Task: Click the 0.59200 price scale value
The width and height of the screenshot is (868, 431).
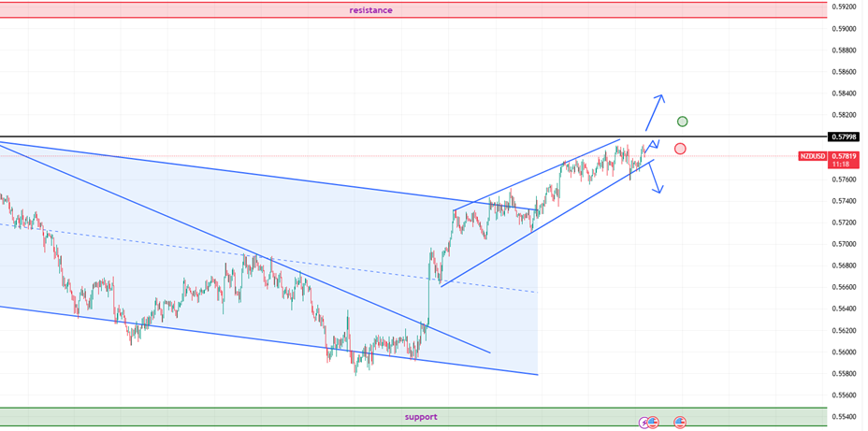Action: click(x=844, y=7)
